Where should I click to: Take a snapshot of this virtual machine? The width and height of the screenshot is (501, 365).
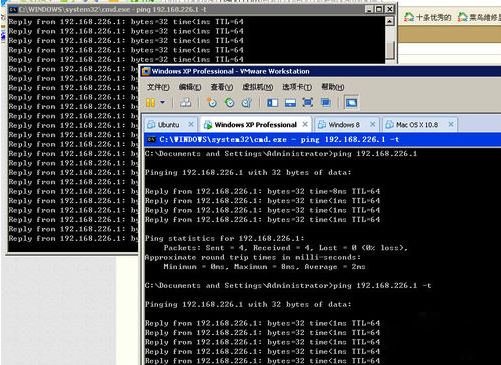click(211, 102)
